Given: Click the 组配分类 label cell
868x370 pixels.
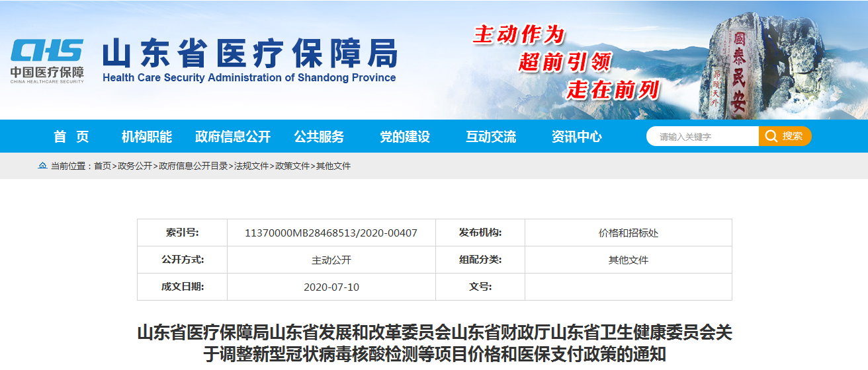Looking at the screenshot, I should pos(480,260).
